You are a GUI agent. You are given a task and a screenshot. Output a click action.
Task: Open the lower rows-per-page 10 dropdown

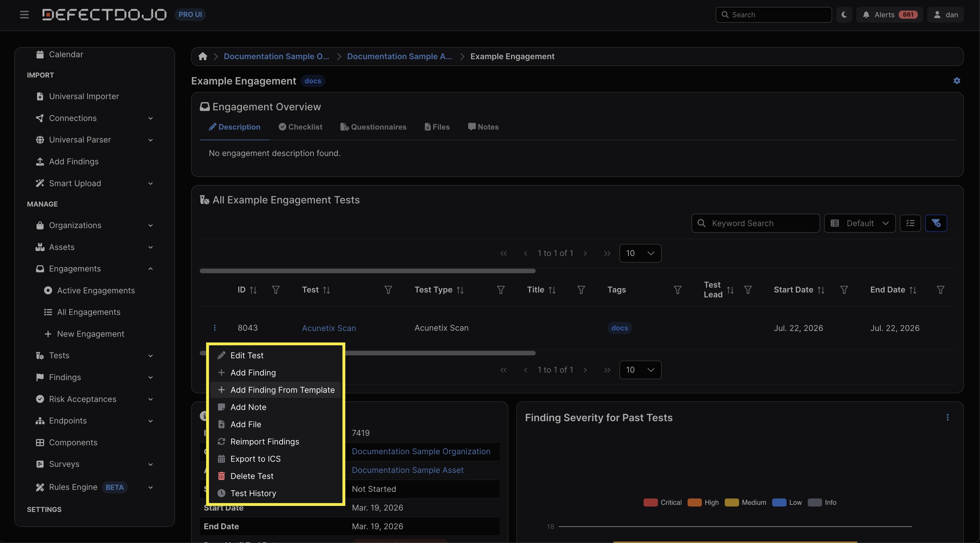pyautogui.click(x=640, y=370)
